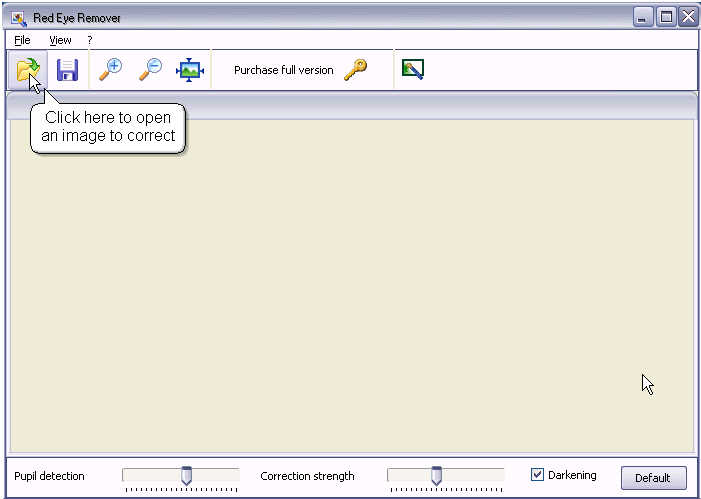Click the Pupil detection label
Image resolution: width=701 pixels, height=499 pixels.
coord(50,476)
